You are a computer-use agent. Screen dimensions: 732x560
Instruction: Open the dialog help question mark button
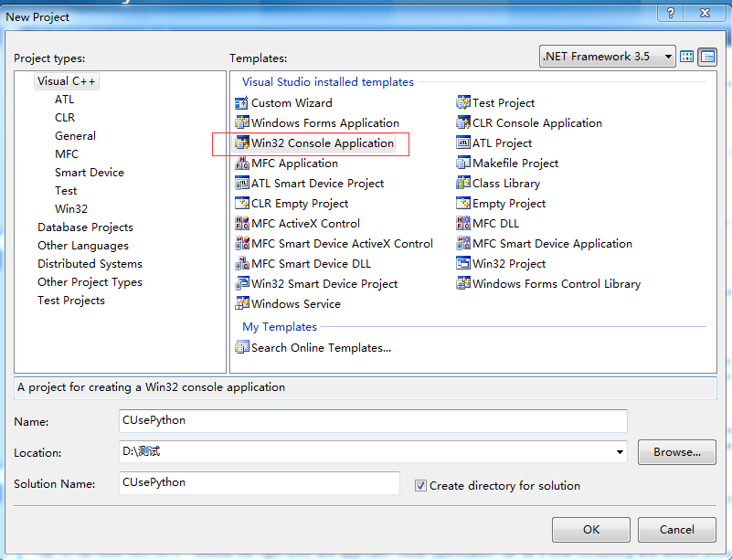coord(671,13)
